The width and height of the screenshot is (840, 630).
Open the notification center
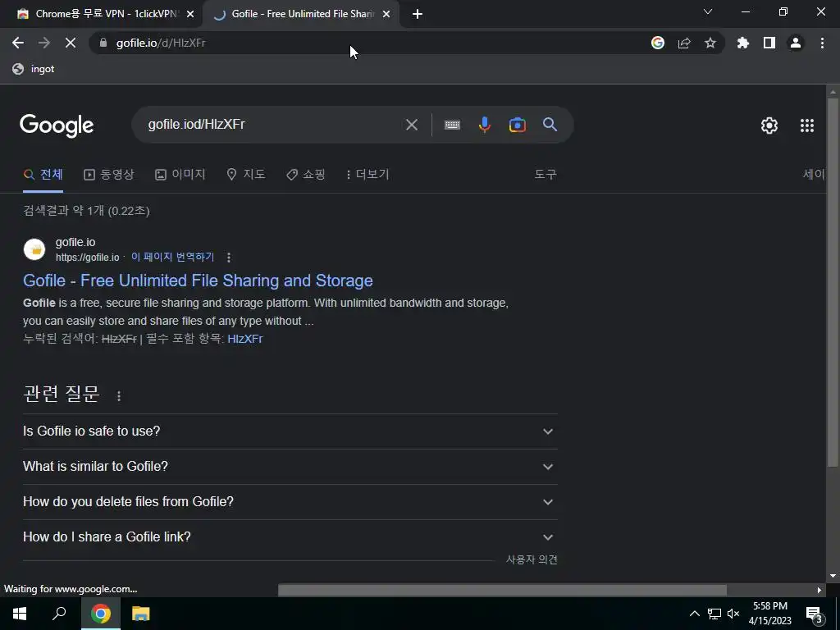click(815, 614)
